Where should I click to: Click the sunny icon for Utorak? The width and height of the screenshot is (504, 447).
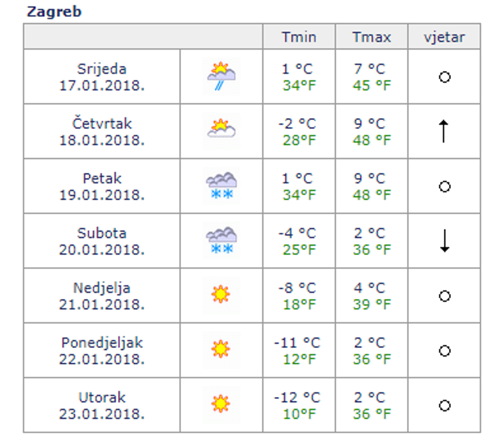click(x=221, y=404)
